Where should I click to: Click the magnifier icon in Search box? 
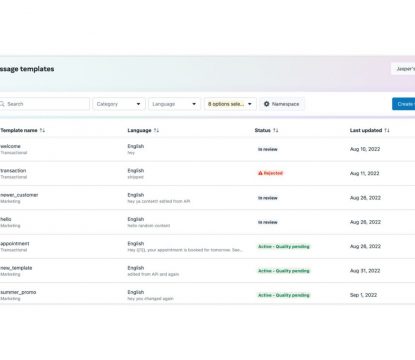[x=2, y=104]
